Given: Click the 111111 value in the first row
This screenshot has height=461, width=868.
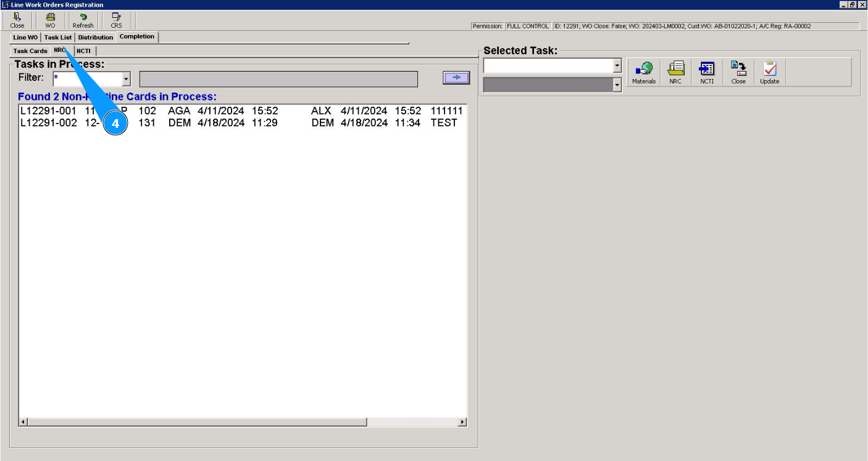Looking at the screenshot, I should (447, 111).
